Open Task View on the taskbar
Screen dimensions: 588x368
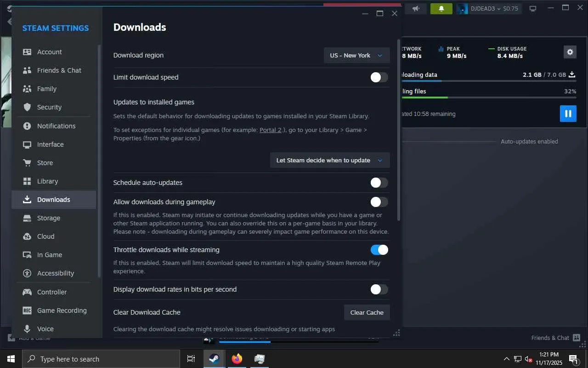[191, 359]
